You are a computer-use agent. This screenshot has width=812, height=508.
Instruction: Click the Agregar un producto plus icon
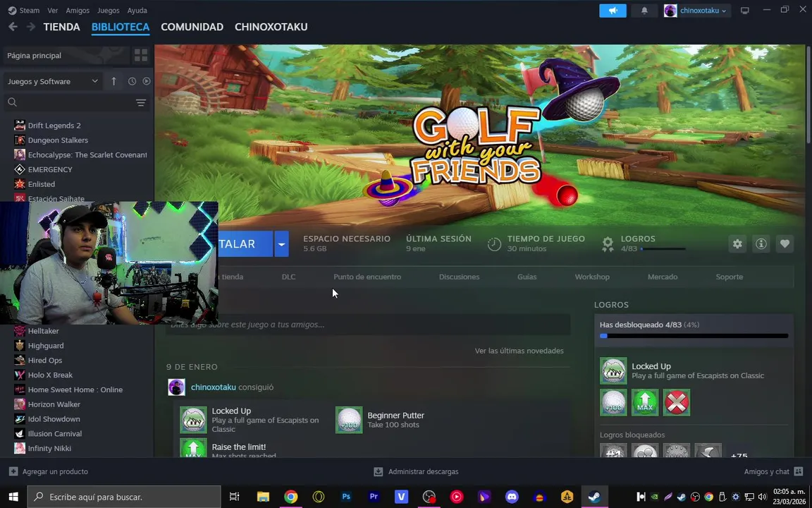coord(13,472)
